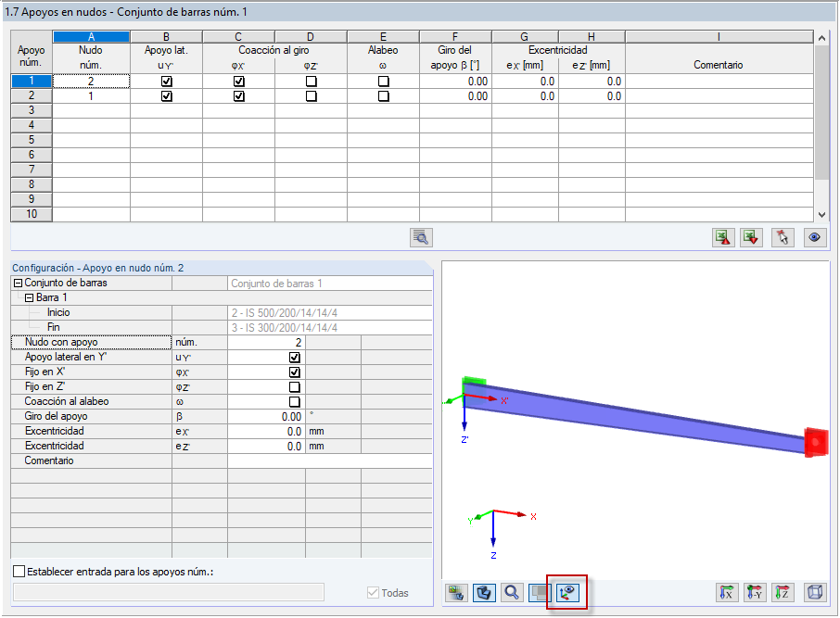Import table from Excel
Viewport: 840px width, 618px height.
point(752,237)
